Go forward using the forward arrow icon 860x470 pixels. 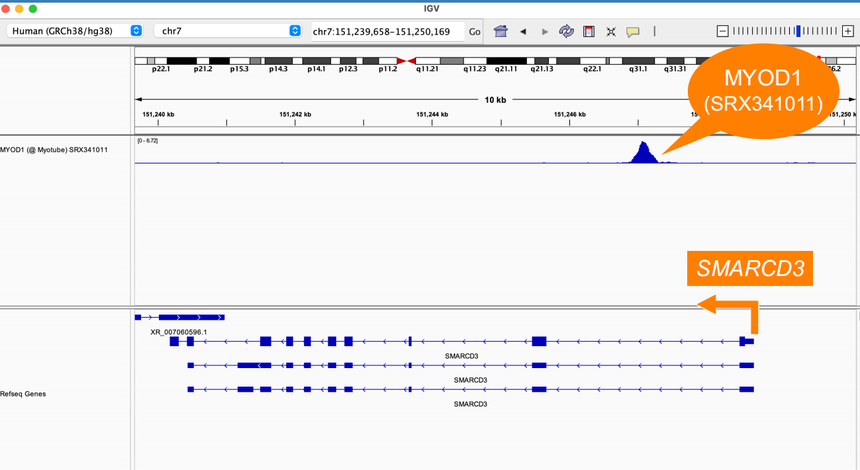[545, 31]
